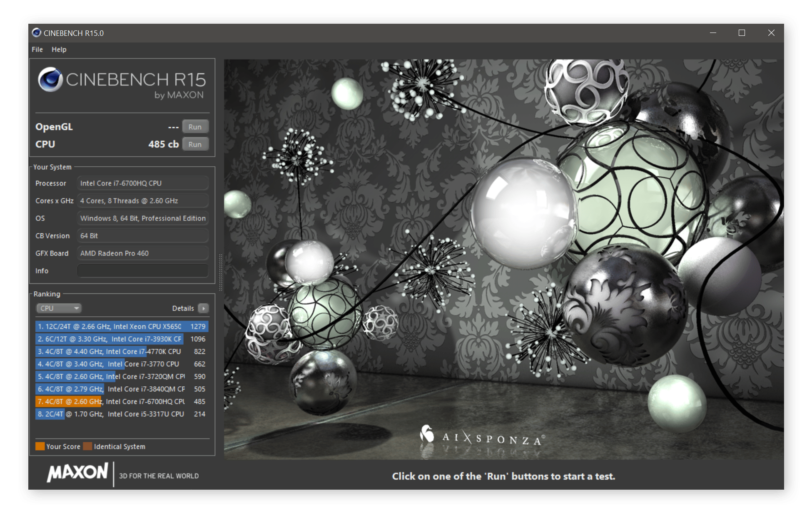The width and height of the screenshot is (812, 518).
Task: Click the title bar application icon
Action: point(37,33)
